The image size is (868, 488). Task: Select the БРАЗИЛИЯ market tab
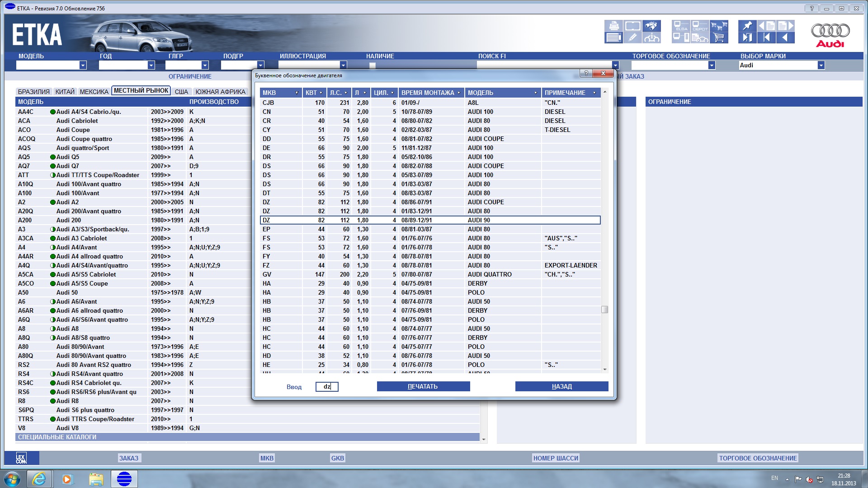point(34,91)
